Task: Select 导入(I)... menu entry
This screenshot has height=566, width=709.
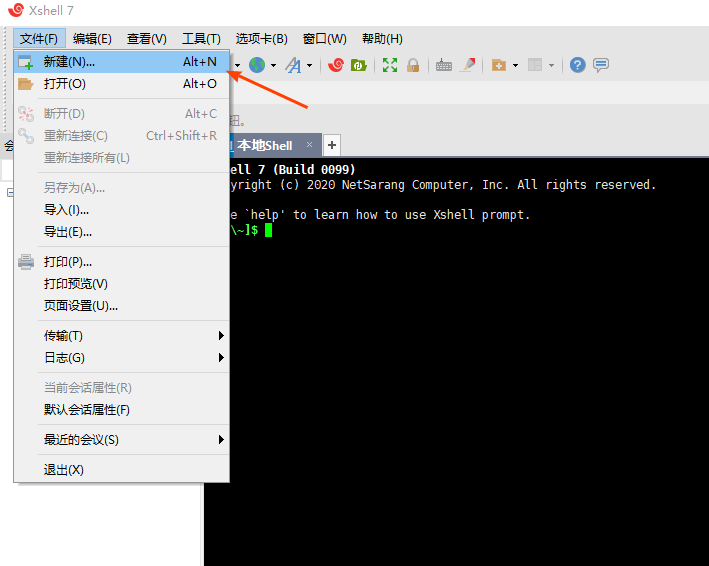Action: point(122,210)
